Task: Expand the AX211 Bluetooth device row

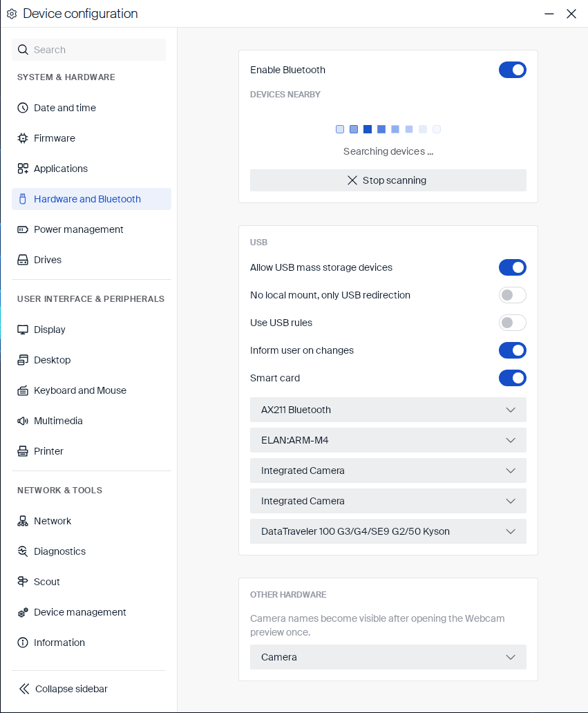Action: click(388, 410)
